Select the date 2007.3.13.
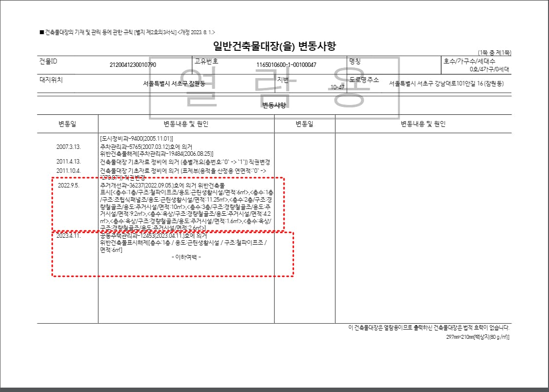This screenshot has width=549, height=392. pos(68,147)
